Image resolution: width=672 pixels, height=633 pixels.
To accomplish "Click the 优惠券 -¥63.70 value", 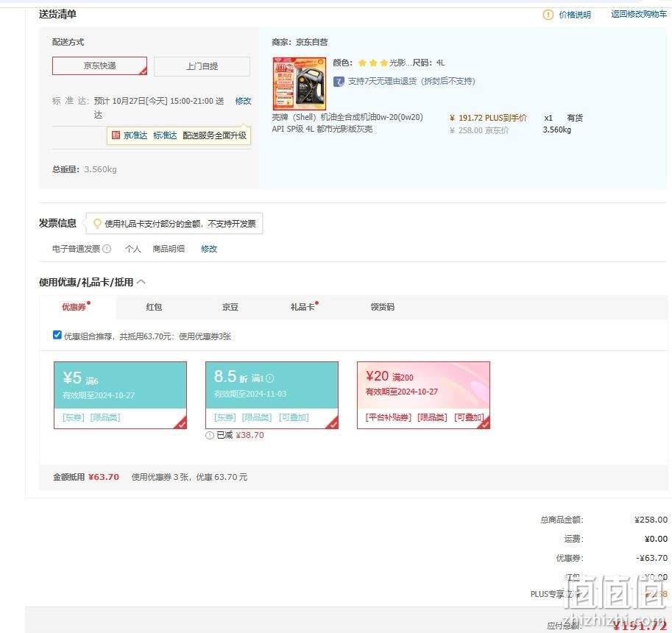I will (x=652, y=558).
